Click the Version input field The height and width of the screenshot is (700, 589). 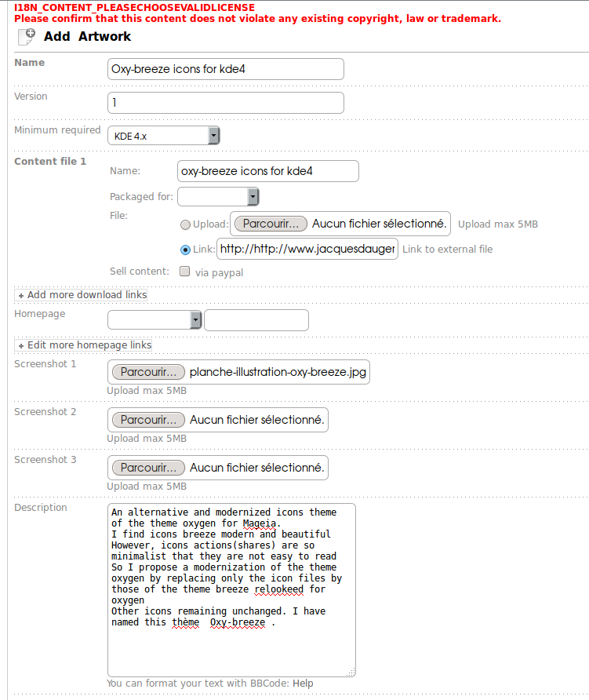(226, 103)
